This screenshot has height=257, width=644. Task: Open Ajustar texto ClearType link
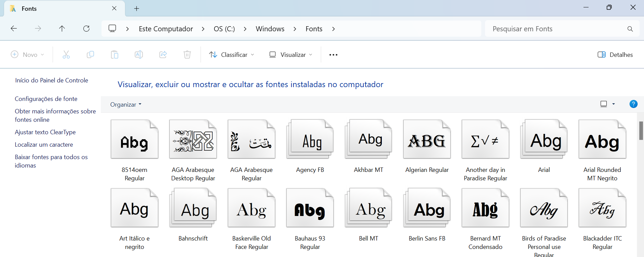pos(45,132)
